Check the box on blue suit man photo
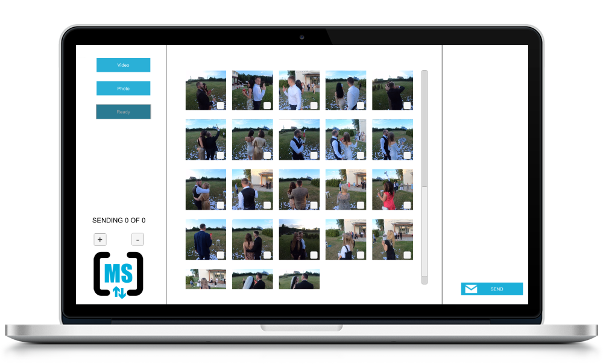 (x=220, y=255)
